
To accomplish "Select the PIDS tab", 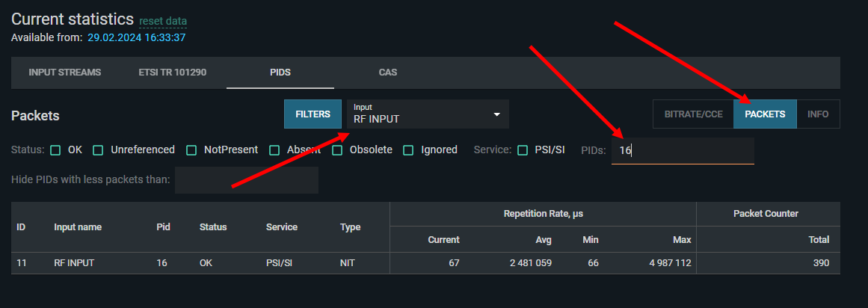I will click(280, 73).
